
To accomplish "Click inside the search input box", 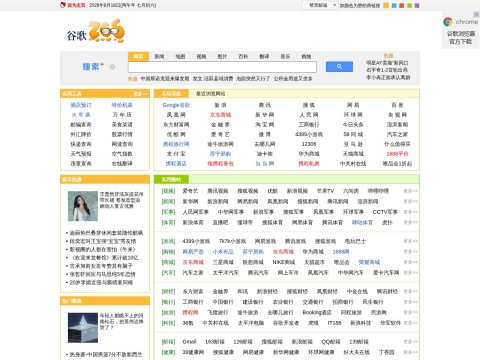I will (222, 67).
